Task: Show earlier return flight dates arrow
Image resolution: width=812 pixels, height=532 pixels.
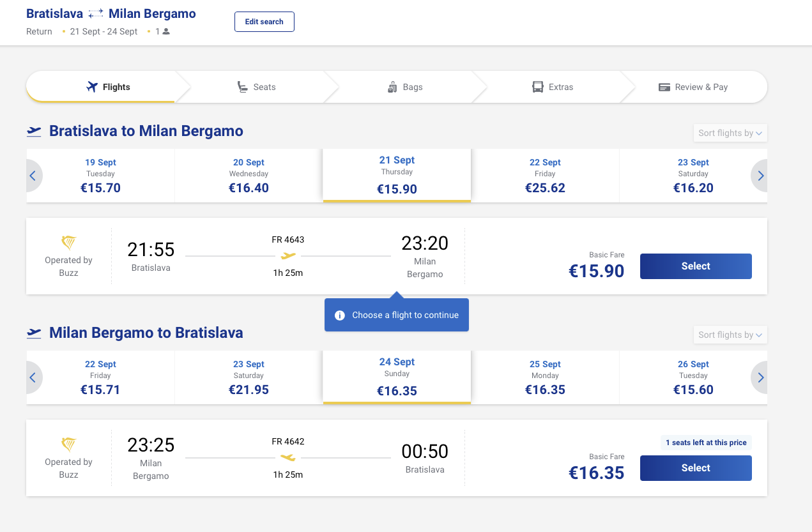Action: [33, 377]
